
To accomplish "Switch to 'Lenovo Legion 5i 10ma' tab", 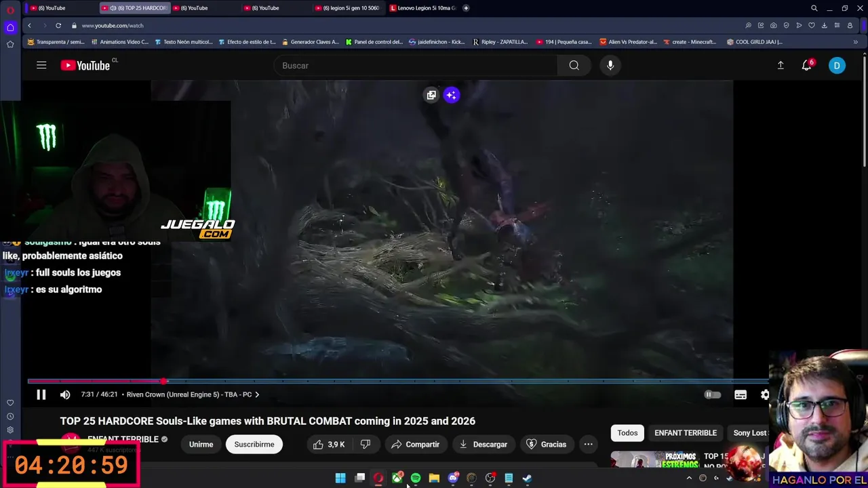I will click(x=423, y=8).
